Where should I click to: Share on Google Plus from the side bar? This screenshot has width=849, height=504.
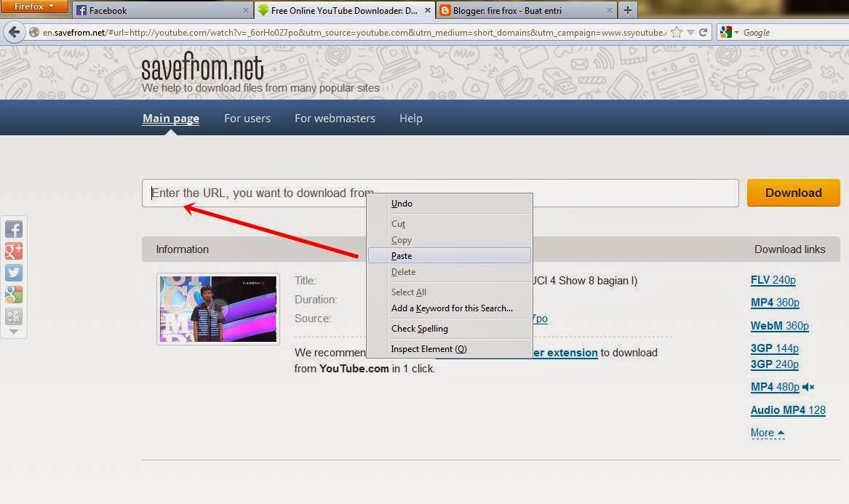14,251
